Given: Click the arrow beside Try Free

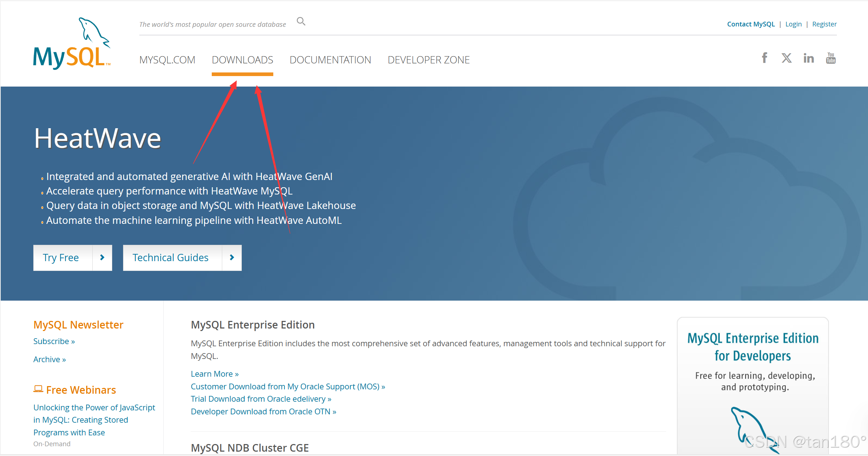Looking at the screenshot, I should (x=102, y=258).
